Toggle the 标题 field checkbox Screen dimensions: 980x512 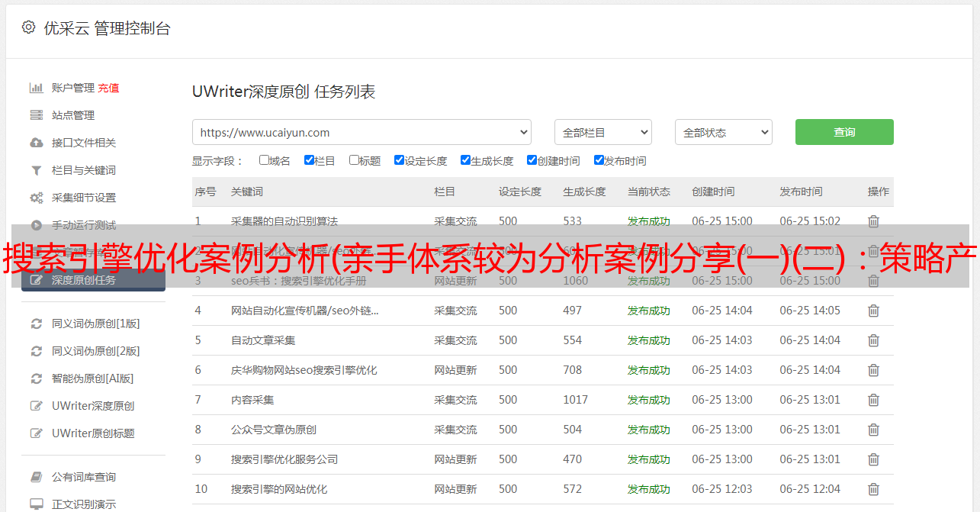[354, 160]
